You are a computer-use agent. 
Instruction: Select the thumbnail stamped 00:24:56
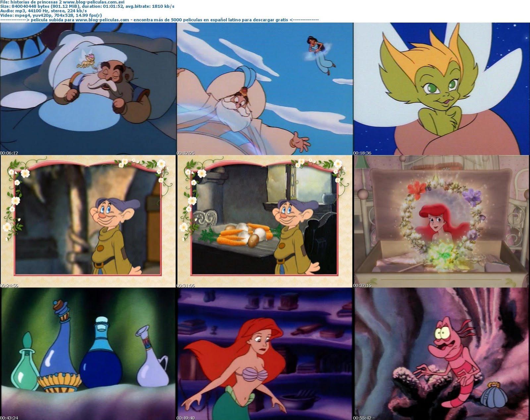tap(88, 221)
